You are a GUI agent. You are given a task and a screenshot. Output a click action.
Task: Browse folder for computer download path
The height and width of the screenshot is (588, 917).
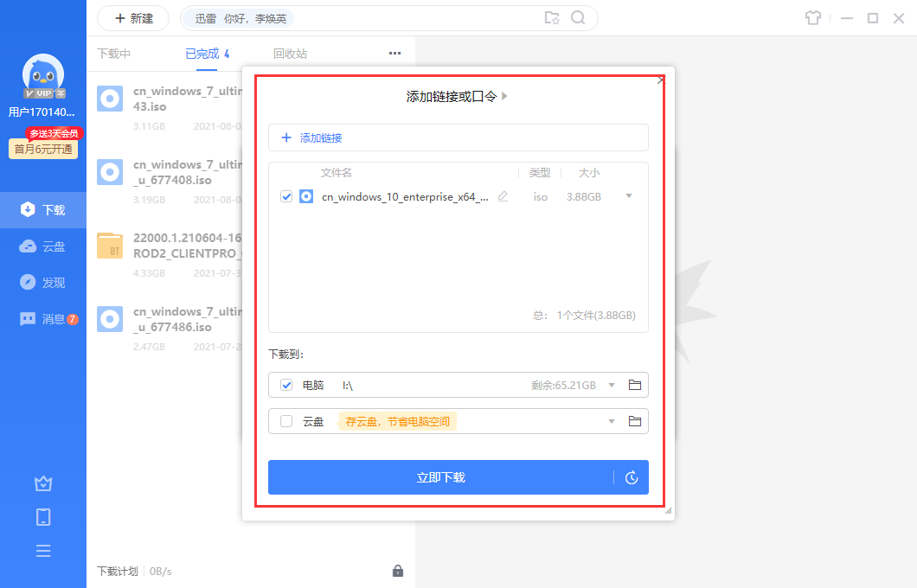[x=634, y=385]
